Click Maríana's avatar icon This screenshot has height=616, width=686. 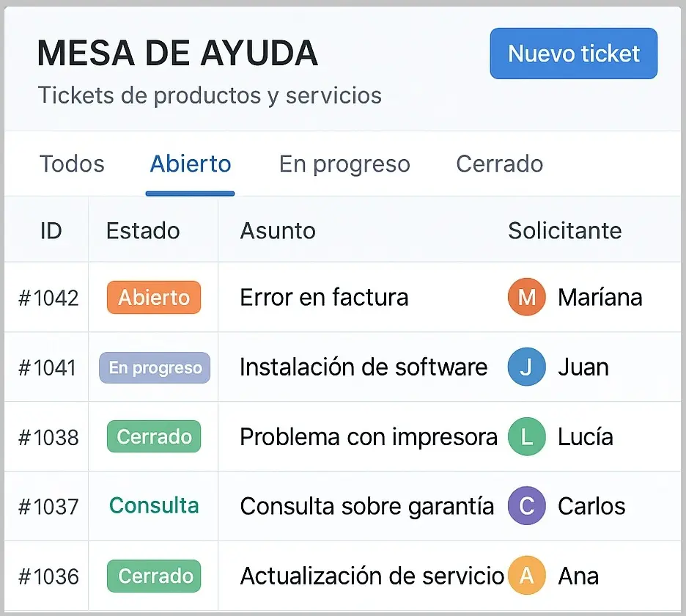[x=526, y=297]
